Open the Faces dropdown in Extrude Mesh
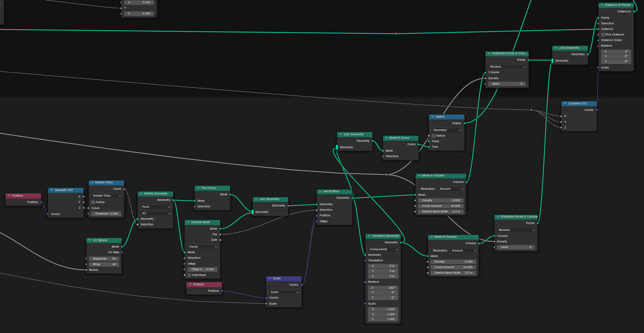644x333 pixels. [x=202, y=247]
